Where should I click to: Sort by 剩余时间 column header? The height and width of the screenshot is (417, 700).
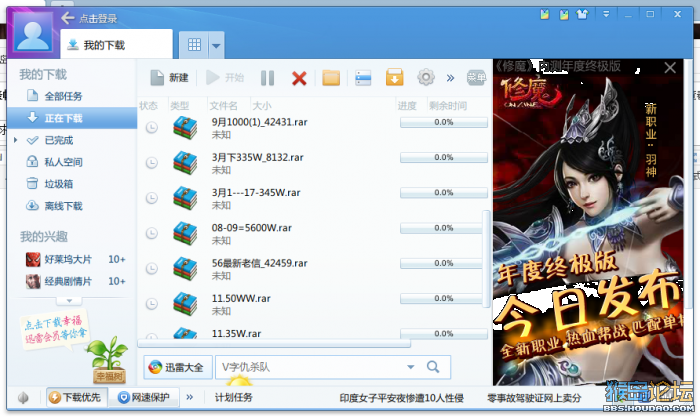pos(448,106)
